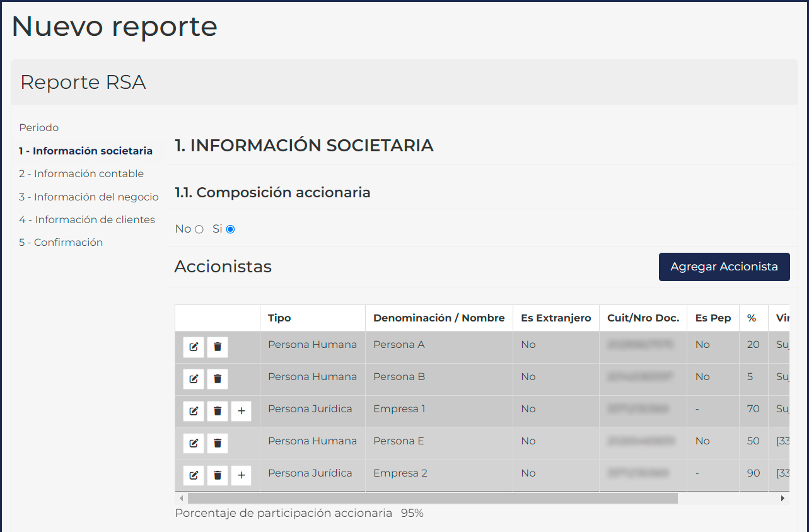
Task: Navigate to Información de clientes
Action: click(x=87, y=219)
